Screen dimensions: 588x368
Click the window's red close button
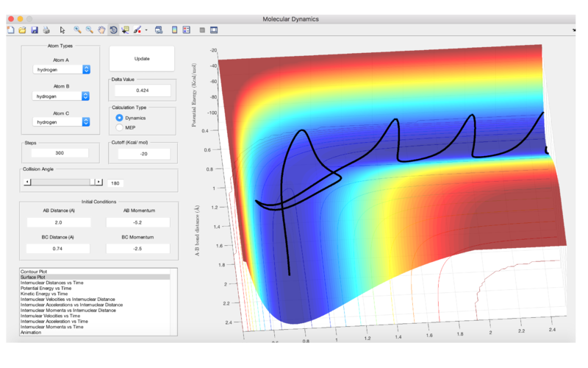click(x=11, y=19)
